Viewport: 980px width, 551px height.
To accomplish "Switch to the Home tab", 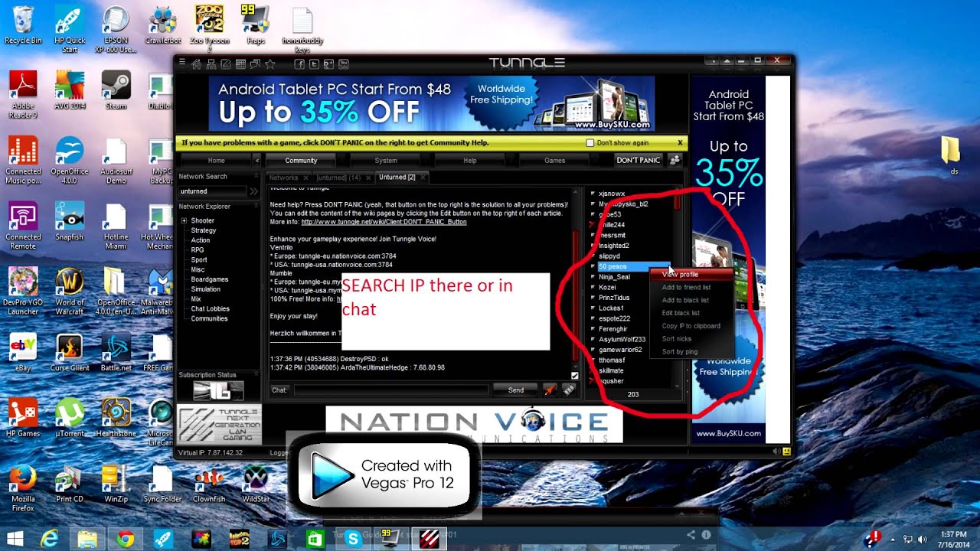I will point(217,160).
